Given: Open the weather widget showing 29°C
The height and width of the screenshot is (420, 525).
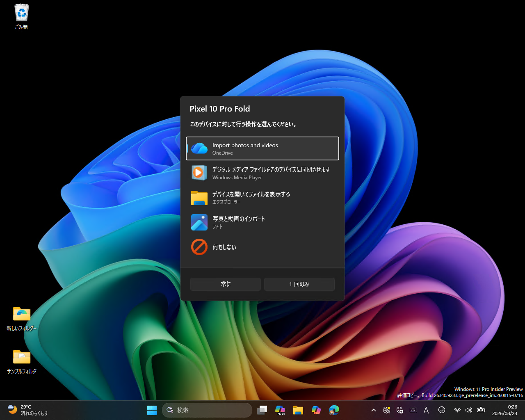Looking at the screenshot, I should [28, 410].
